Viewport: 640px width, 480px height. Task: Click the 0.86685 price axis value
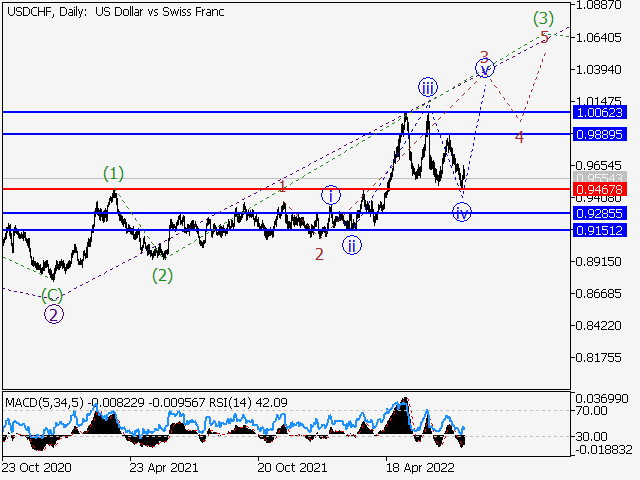[598, 293]
